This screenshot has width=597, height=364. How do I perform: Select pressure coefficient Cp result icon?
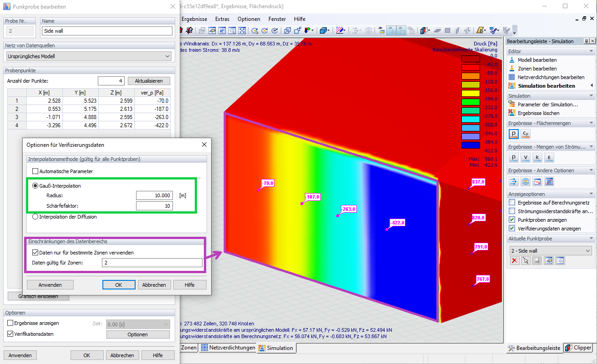coord(526,134)
